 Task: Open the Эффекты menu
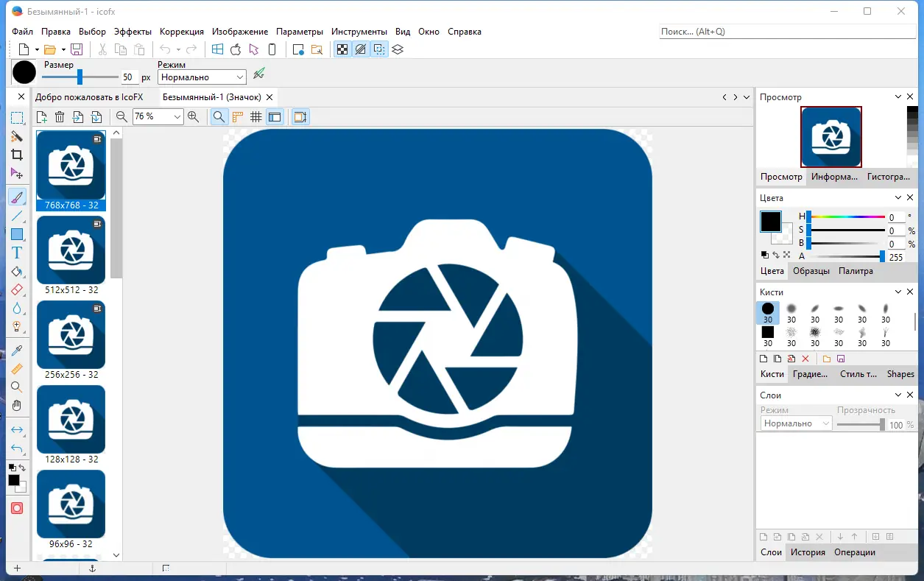[133, 32]
